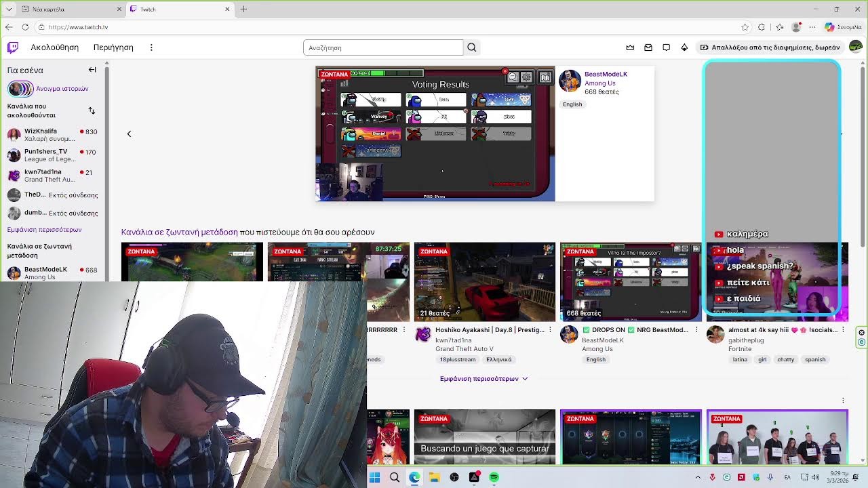Select the spanish tag under gabitheplug

pos(815,359)
